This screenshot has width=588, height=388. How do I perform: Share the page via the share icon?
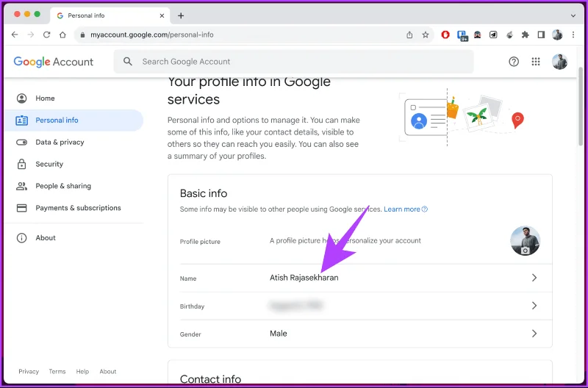coord(409,35)
